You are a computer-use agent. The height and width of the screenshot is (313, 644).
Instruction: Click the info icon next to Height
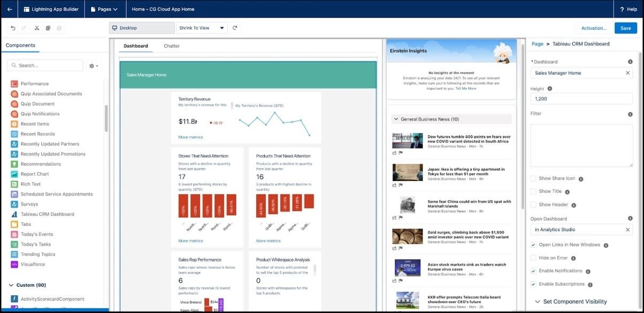[x=550, y=89]
